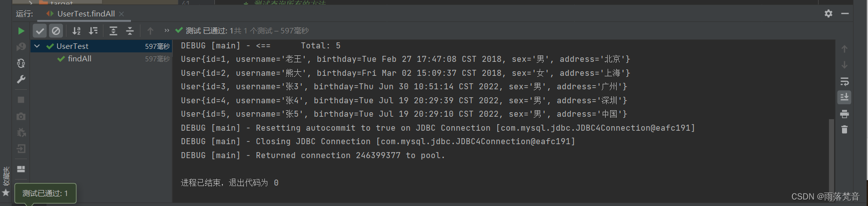868x206 pixels.
Task: Toggle Show Ignored tests filter
Action: point(56,31)
